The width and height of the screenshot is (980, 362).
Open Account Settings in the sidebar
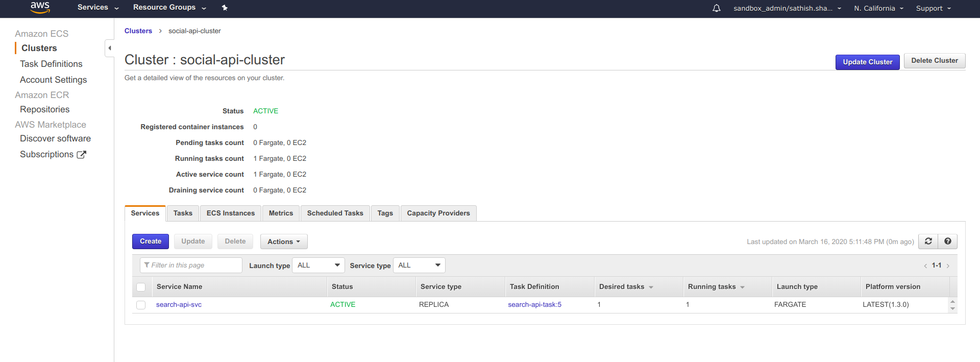coord(54,80)
